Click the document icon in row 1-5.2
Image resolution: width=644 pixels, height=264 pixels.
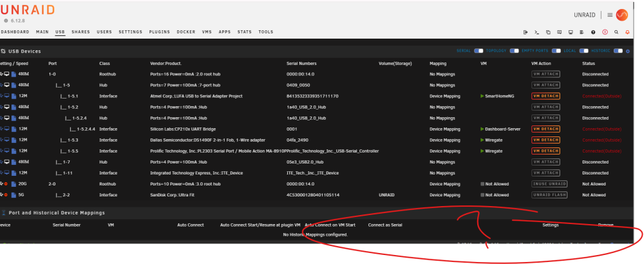(14, 107)
